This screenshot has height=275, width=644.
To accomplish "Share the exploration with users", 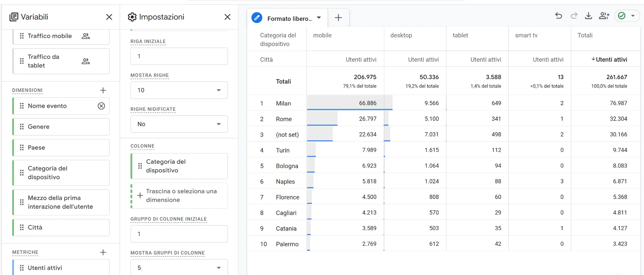I will point(604,16).
